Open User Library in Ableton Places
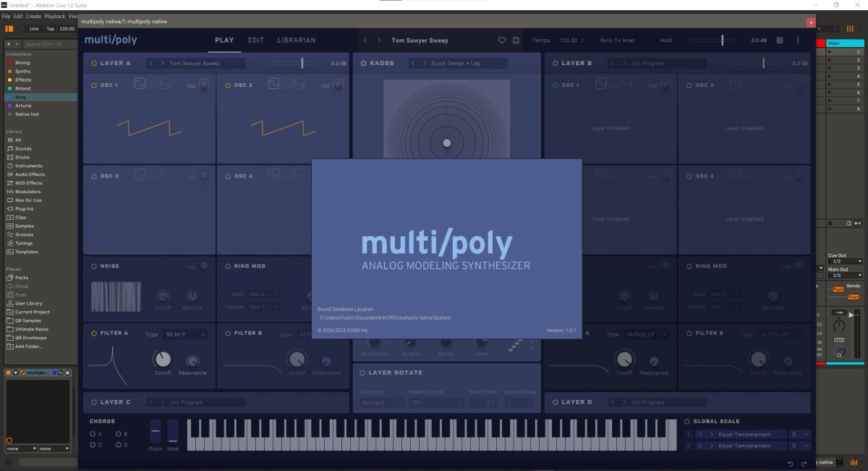The height and width of the screenshot is (471, 868). (28, 303)
